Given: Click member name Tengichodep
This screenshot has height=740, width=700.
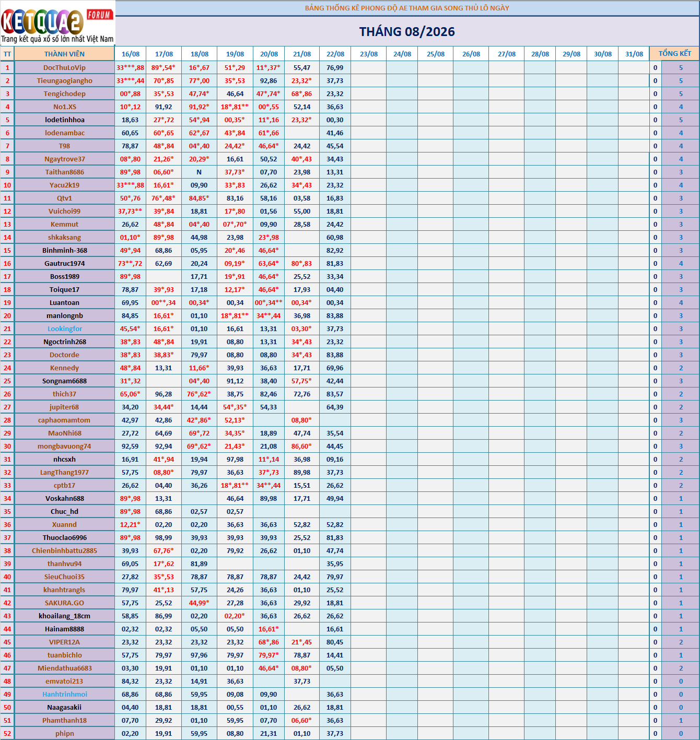Looking at the screenshot, I should [64, 93].
